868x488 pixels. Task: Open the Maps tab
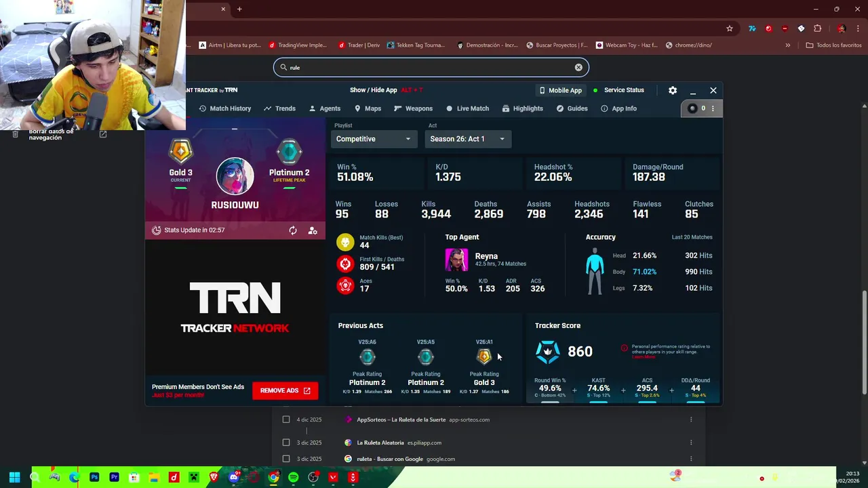click(368, 108)
